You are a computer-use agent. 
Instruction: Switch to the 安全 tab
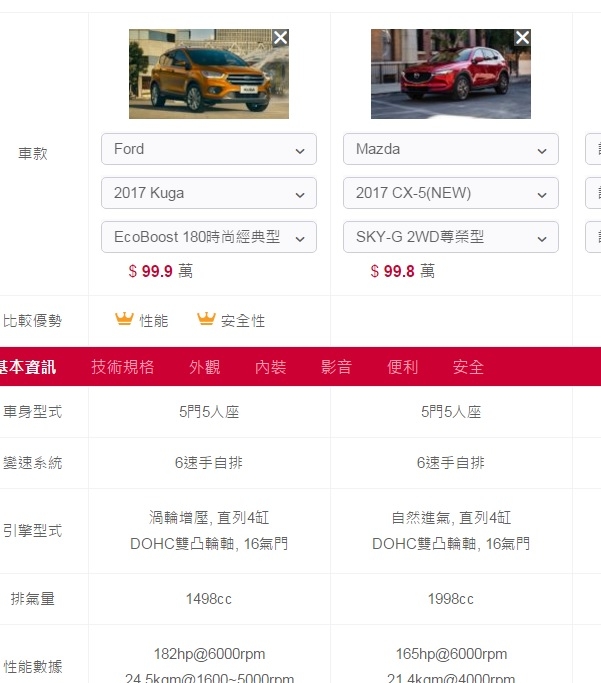click(x=468, y=367)
